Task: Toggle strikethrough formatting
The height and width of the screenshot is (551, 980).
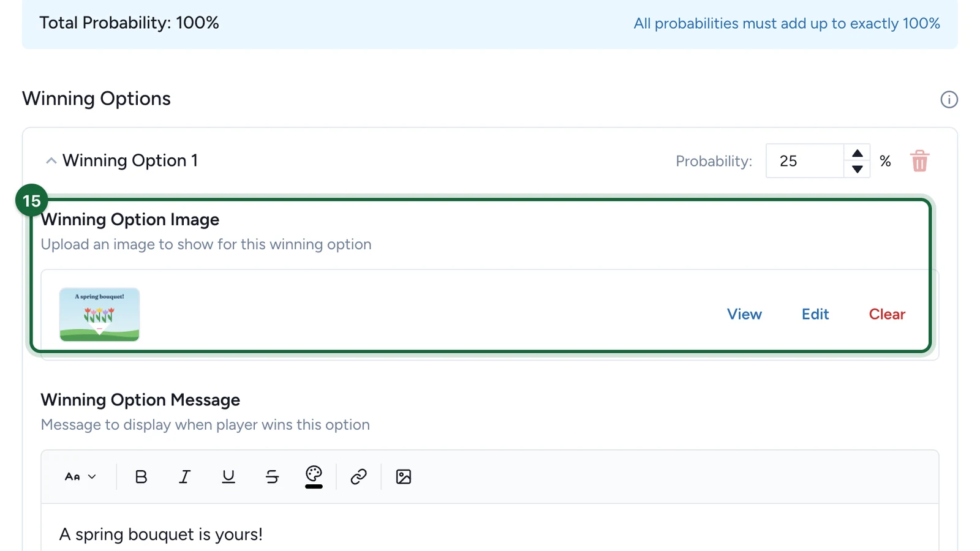Action: [x=272, y=476]
